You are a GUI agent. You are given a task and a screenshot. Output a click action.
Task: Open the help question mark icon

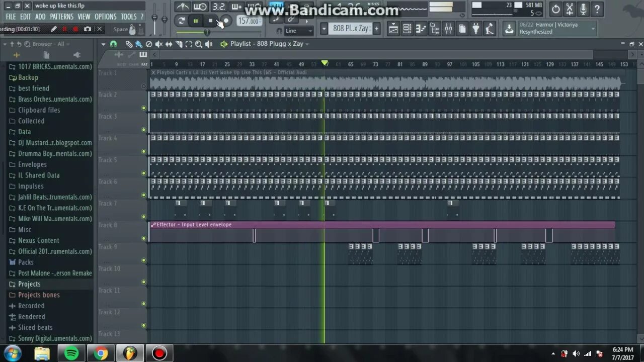(x=597, y=9)
